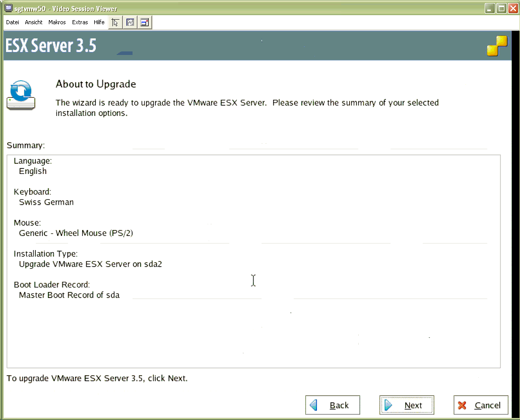520x420 pixels.
Task: Click the VMware boxes logo in the banner
Action: pyautogui.click(x=497, y=46)
